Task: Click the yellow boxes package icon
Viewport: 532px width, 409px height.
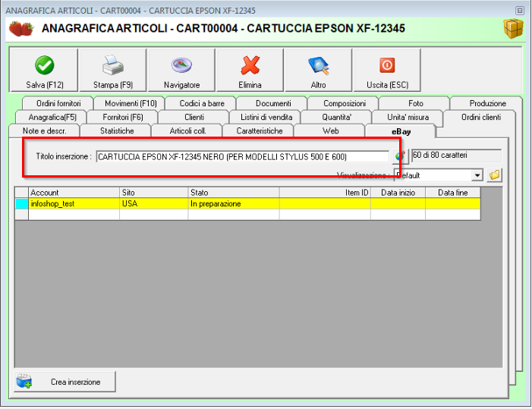Action: tap(513, 29)
